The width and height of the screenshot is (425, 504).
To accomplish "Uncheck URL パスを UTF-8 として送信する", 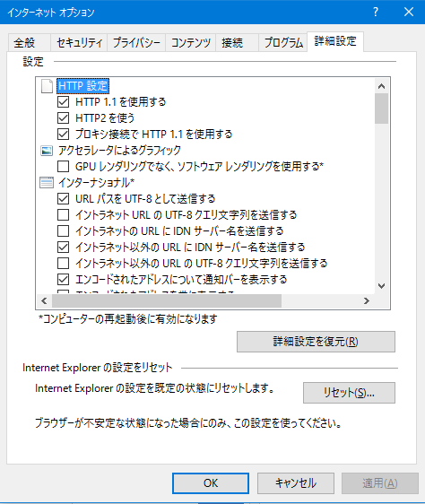I will (x=63, y=199).
